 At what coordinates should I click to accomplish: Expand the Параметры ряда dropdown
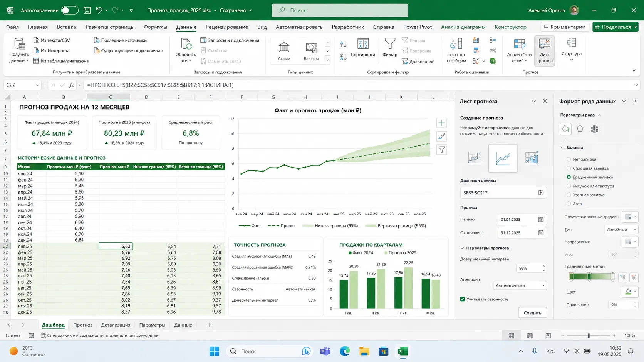[580, 115]
